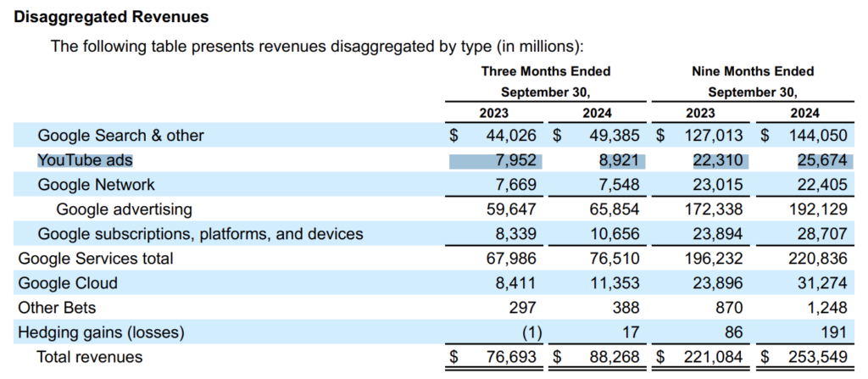Select the 88,268 total revenues value
Screen dimensions: 868x379
coord(610,357)
